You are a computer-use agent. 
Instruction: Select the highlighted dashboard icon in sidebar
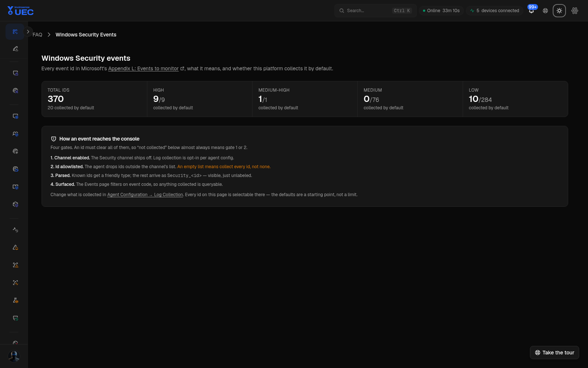(15, 32)
